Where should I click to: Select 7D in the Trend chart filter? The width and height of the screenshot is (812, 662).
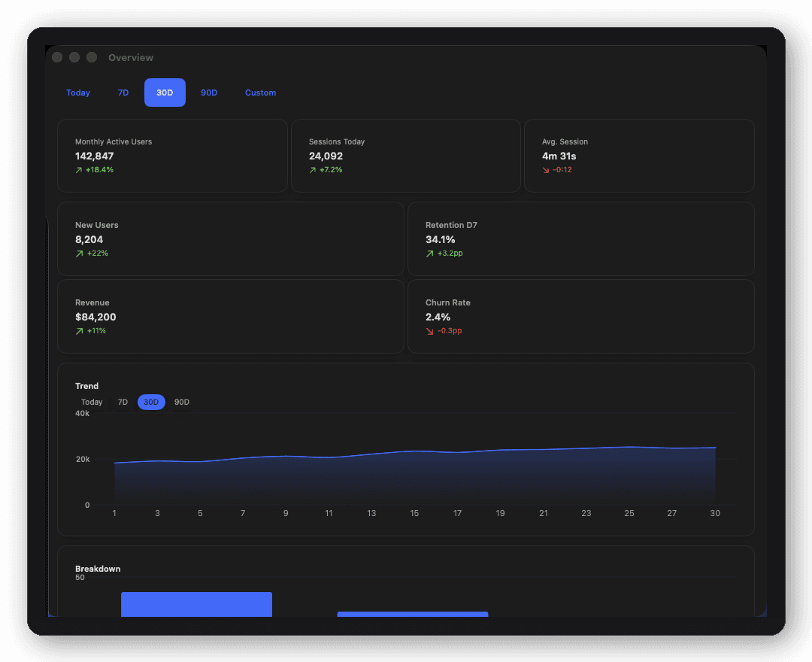(x=123, y=402)
